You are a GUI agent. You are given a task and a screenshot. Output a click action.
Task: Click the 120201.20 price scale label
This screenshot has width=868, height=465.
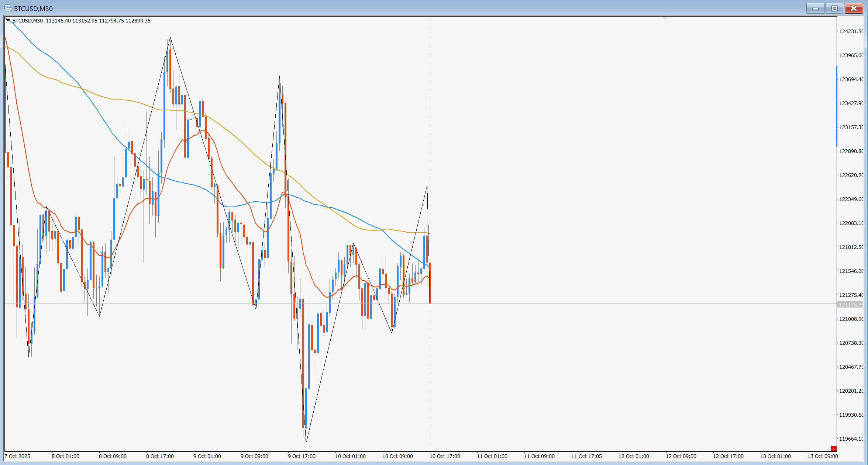[x=851, y=391]
